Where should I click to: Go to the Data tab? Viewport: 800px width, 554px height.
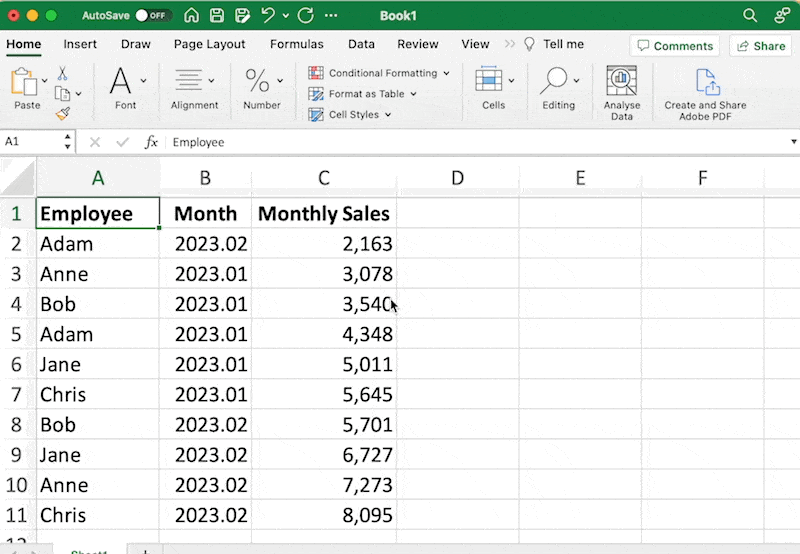coord(361,44)
